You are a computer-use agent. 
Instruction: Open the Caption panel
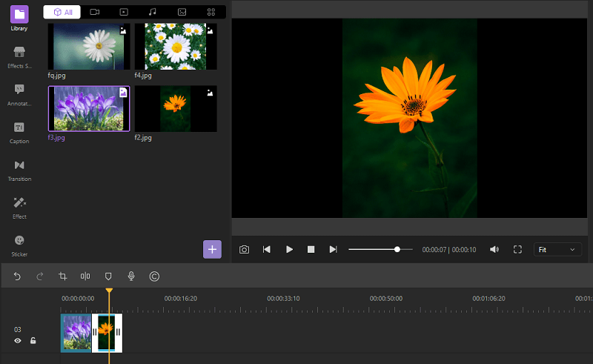click(x=19, y=132)
